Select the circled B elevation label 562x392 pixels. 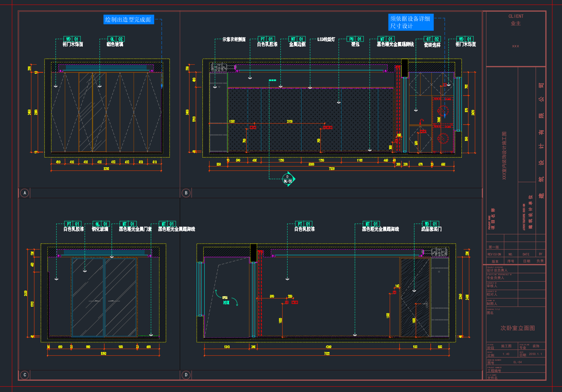pos(186,193)
